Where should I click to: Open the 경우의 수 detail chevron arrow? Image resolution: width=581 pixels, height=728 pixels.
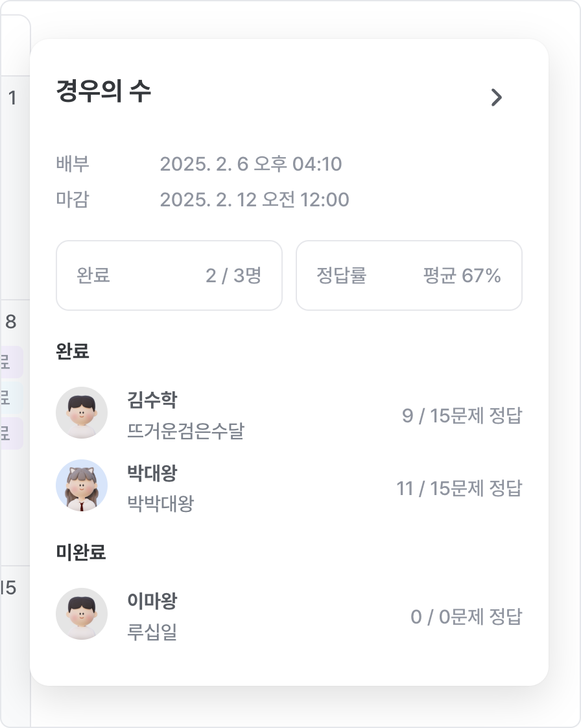497,97
